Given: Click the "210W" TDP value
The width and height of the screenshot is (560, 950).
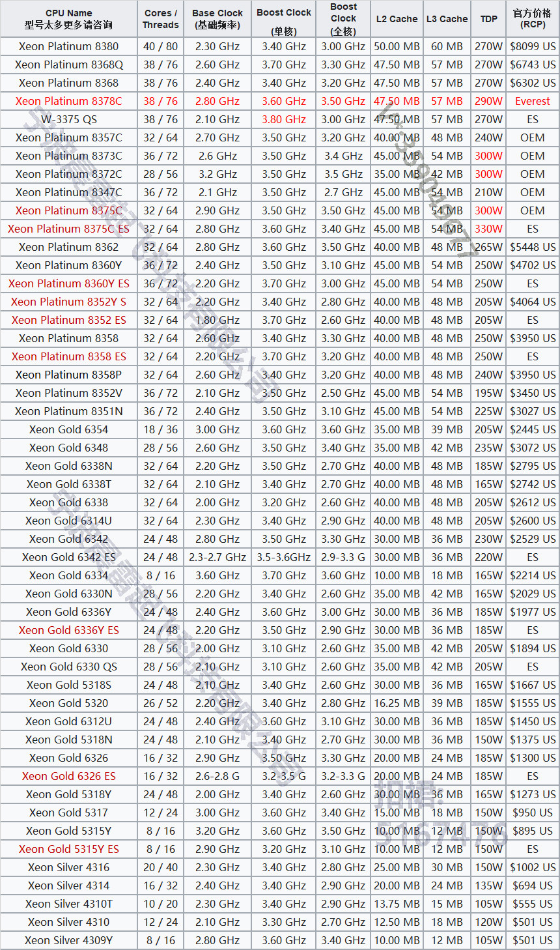Looking at the screenshot, I should coord(489,192).
